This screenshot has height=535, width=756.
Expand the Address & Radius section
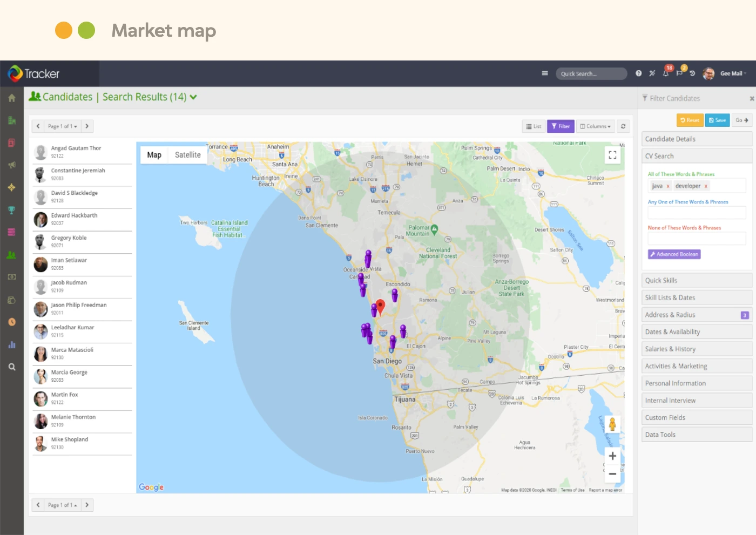697,315
